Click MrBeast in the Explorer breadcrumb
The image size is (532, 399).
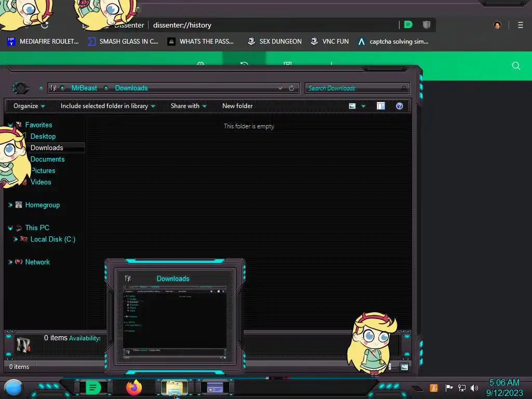pos(84,88)
